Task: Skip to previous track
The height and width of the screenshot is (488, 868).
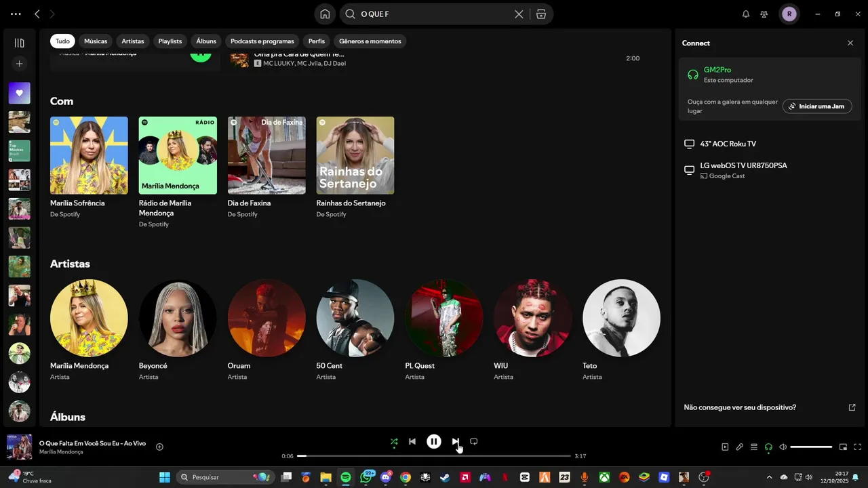Action: (x=412, y=442)
